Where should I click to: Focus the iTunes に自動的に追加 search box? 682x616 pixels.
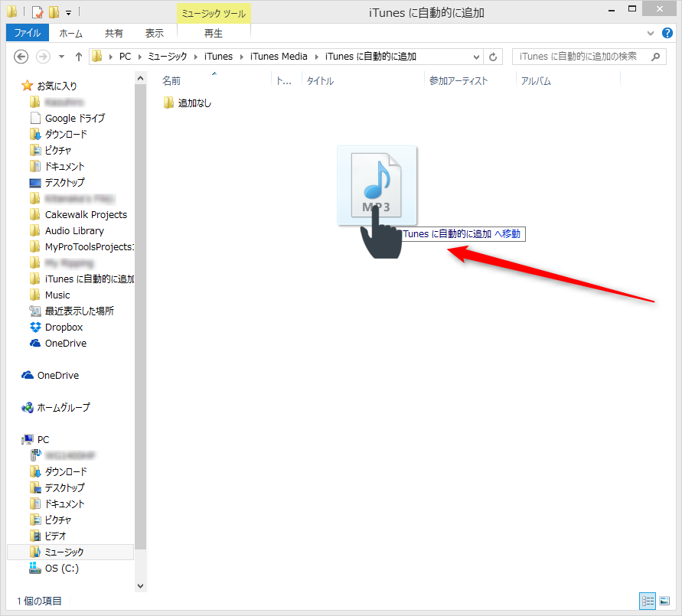click(589, 57)
